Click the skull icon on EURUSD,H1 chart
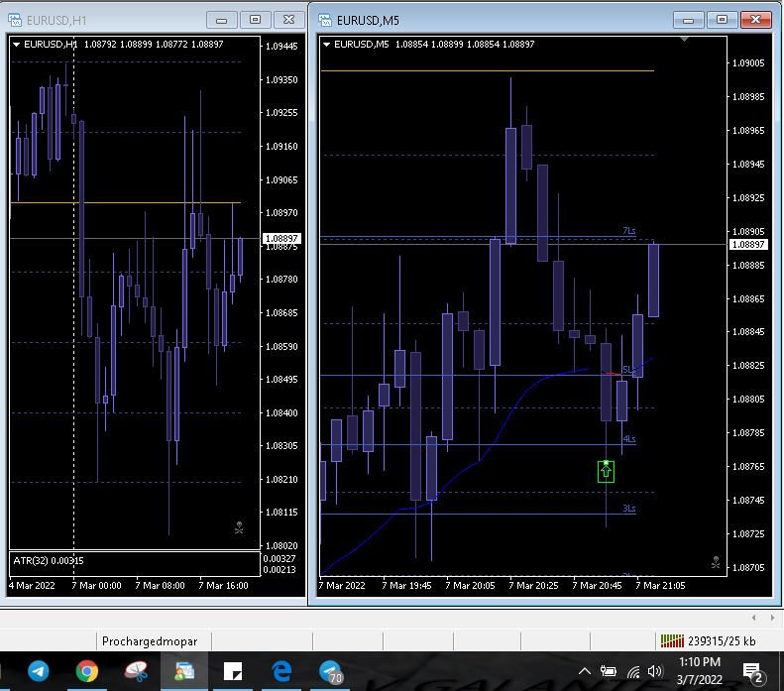This screenshot has width=784, height=691. [x=239, y=527]
